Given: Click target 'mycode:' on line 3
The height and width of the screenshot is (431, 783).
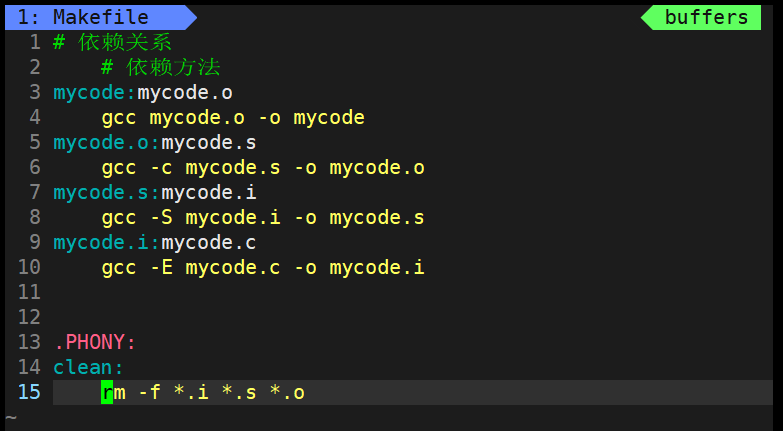Looking at the screenshot, I should (95, 93).
